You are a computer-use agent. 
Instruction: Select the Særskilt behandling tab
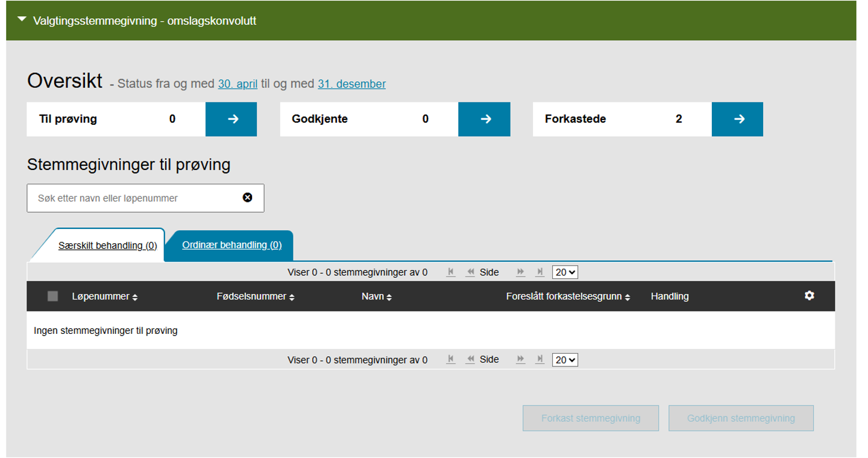coord(107,246)
